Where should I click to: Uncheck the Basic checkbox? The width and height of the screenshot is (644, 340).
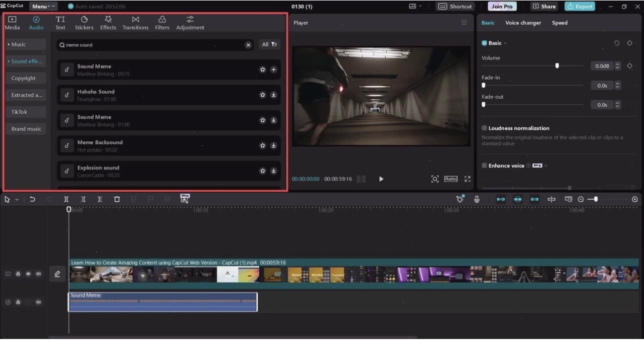click(x=484, y=43)
